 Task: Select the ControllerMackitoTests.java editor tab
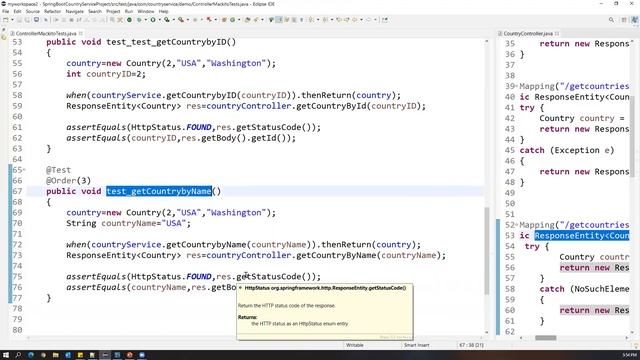tap(46, 33)
